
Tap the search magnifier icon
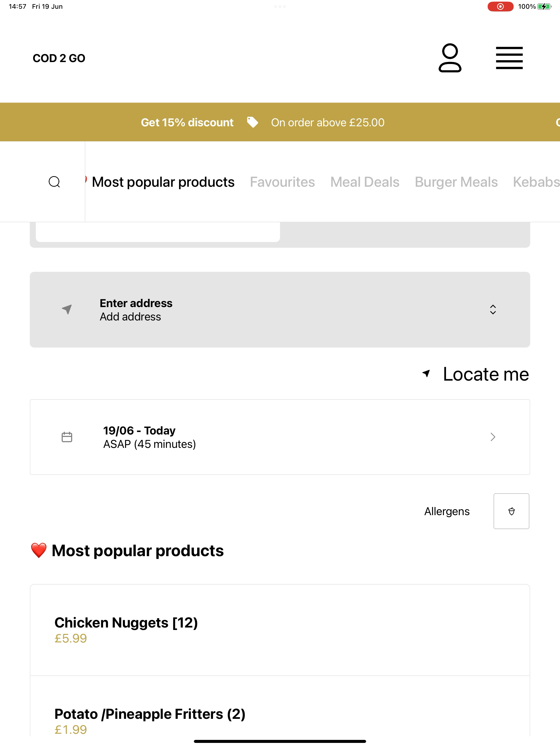coord(54,182)
